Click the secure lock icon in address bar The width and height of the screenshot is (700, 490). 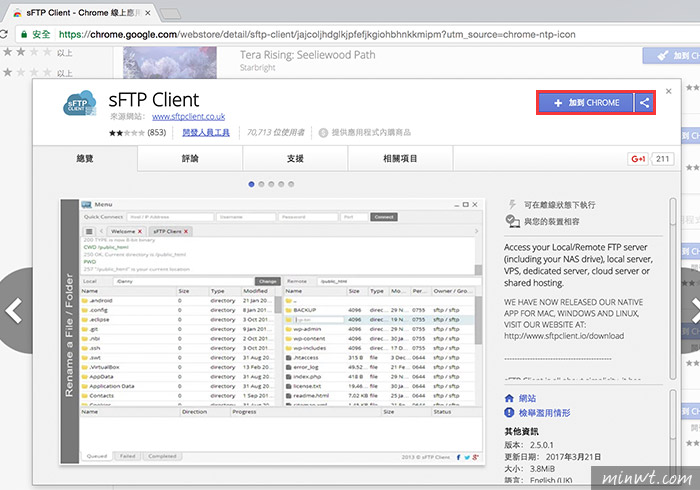click(24, 34)
